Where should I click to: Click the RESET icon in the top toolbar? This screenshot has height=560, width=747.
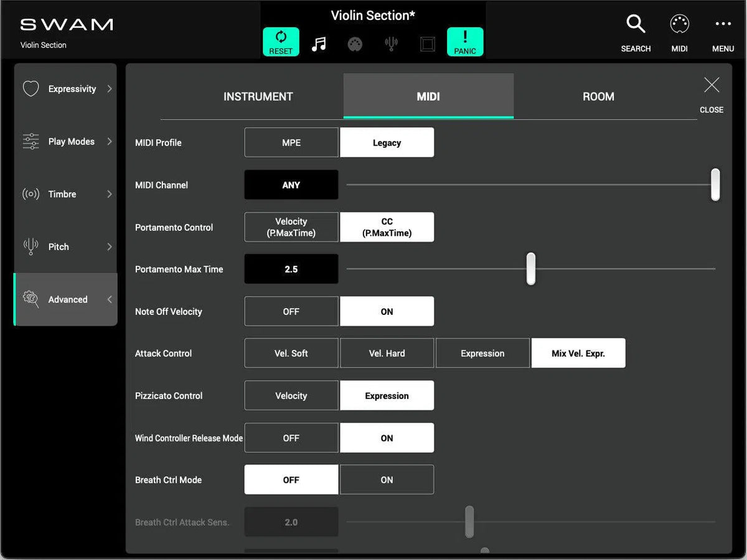tap(280, 41)
